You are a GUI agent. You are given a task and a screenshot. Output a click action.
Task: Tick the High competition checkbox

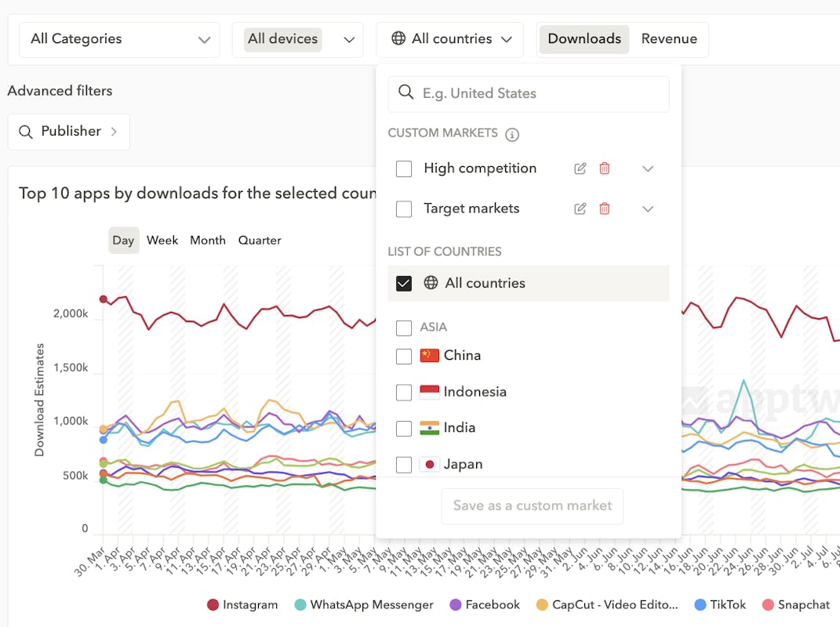point(404,169)
